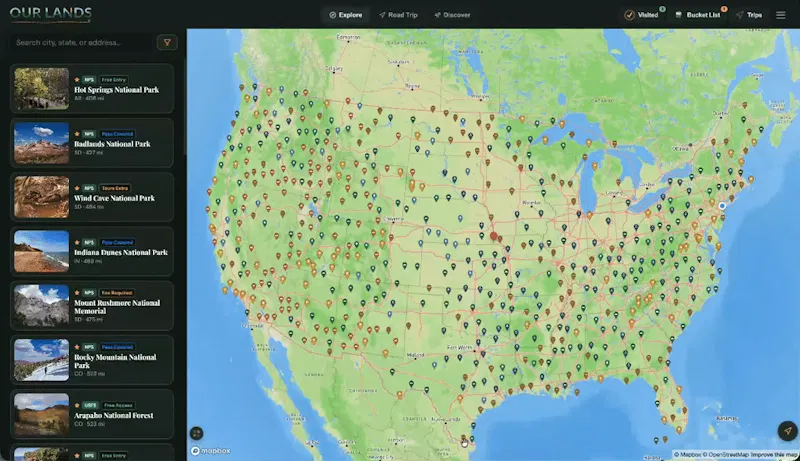Image resolution: width=800 pixels, height=461 pixels.
Task: Open Indiana Dunes National Park title
Action: tap(121, 252)
